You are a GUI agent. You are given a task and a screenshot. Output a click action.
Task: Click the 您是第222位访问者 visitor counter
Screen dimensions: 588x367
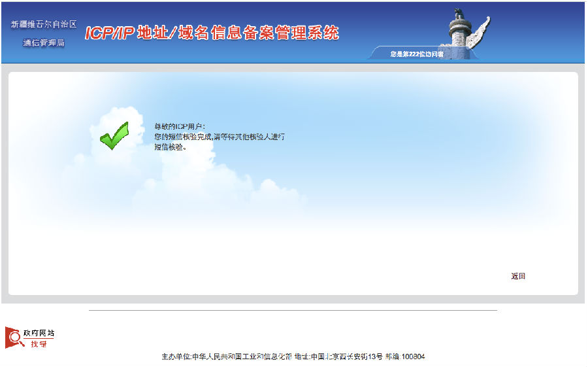point(417,54)
